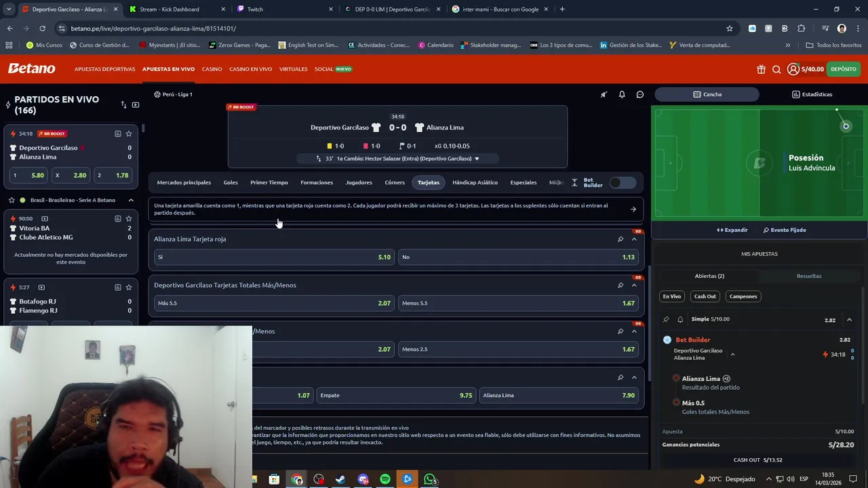Screen dimensions: 868x488
Task: Click the arrow on the tarjetas info banner
Action: [633, 209]
